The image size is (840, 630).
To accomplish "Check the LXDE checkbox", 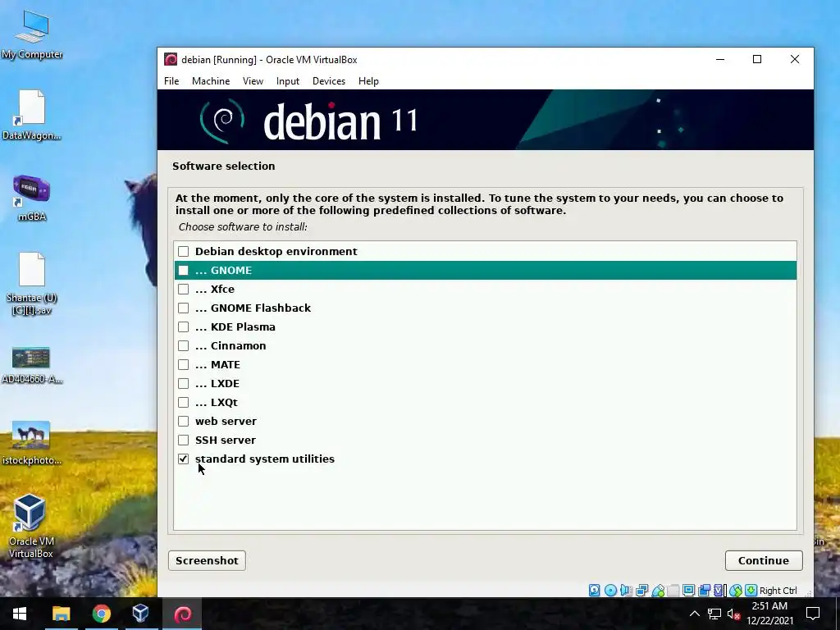I will pos(183,384).
